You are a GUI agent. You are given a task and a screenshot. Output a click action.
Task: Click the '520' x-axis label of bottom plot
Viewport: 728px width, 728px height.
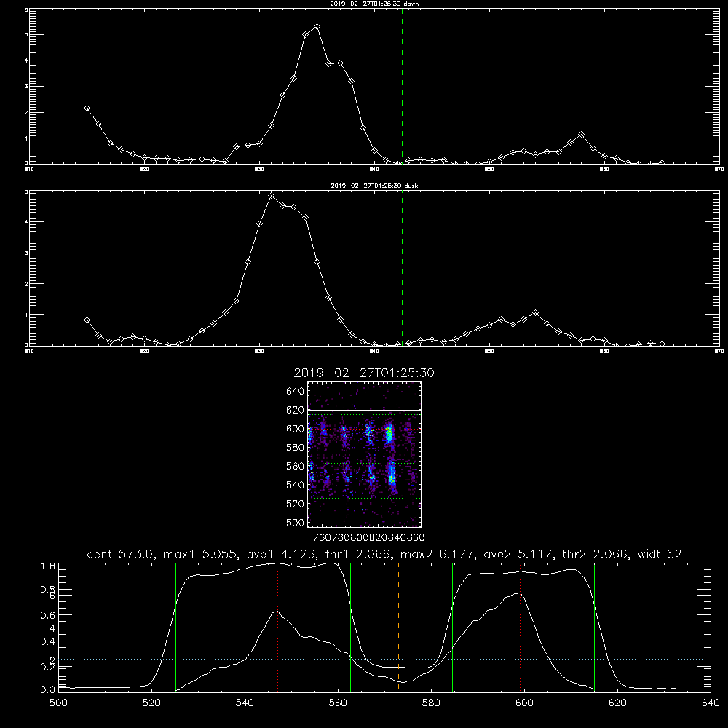(x=152, y=703)
